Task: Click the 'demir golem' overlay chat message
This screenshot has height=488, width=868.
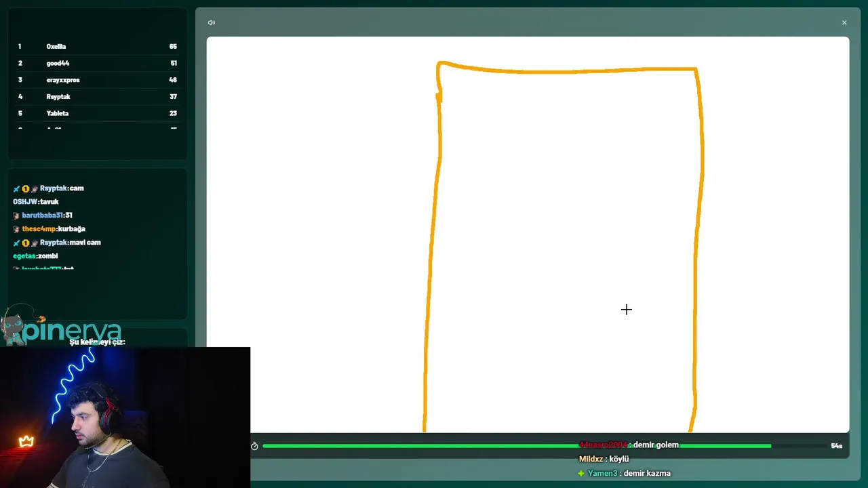Action: 629,445
